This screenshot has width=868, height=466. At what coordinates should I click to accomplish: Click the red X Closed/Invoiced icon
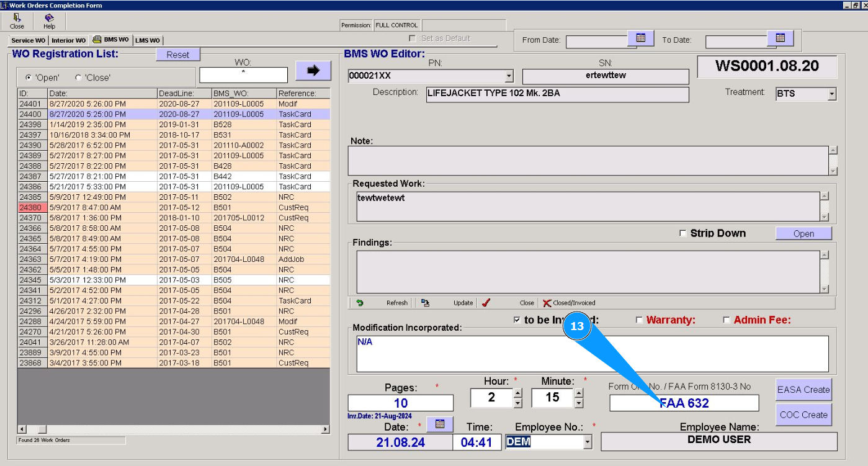pos(547,303)
